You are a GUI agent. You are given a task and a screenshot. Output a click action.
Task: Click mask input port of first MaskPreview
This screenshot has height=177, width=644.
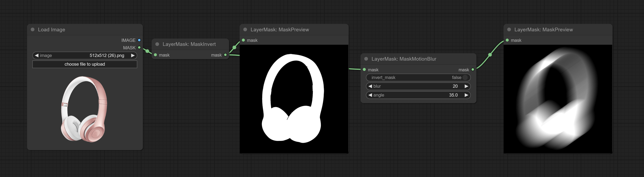[243, 40]
